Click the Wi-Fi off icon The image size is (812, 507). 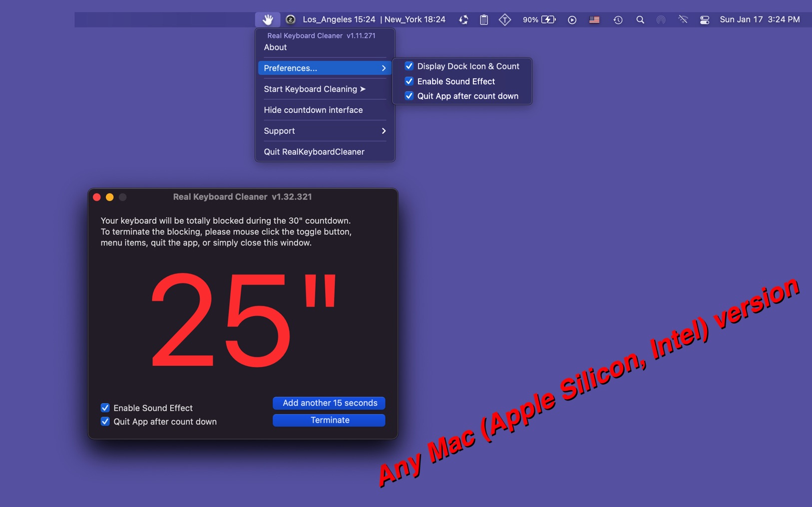tap(683, 20)
